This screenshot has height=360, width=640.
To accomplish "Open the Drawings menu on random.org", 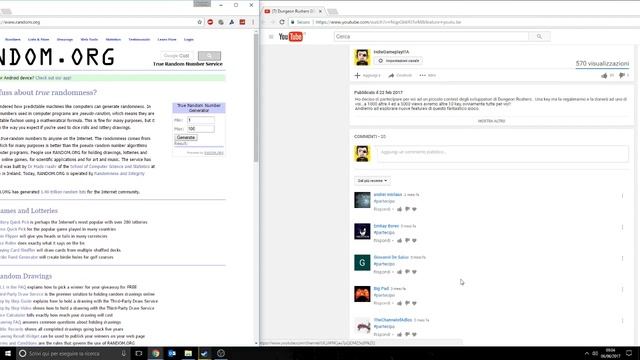I will 65,40.
